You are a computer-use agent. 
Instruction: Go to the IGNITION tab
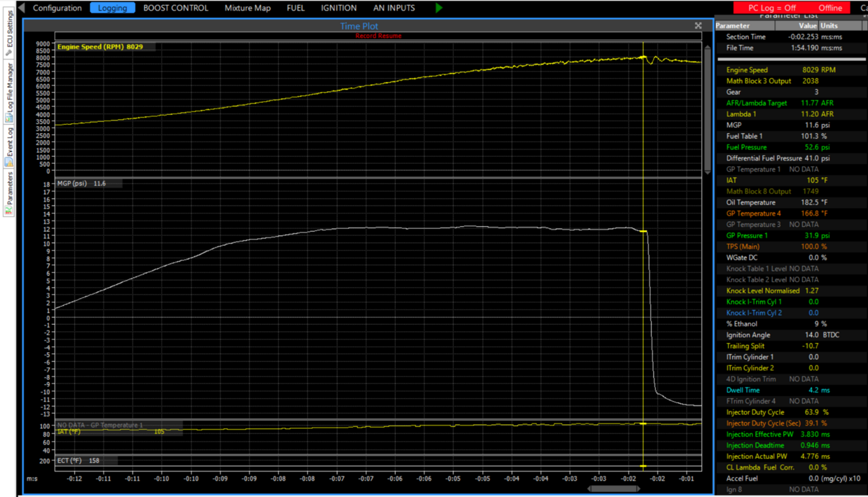point(339,8)
